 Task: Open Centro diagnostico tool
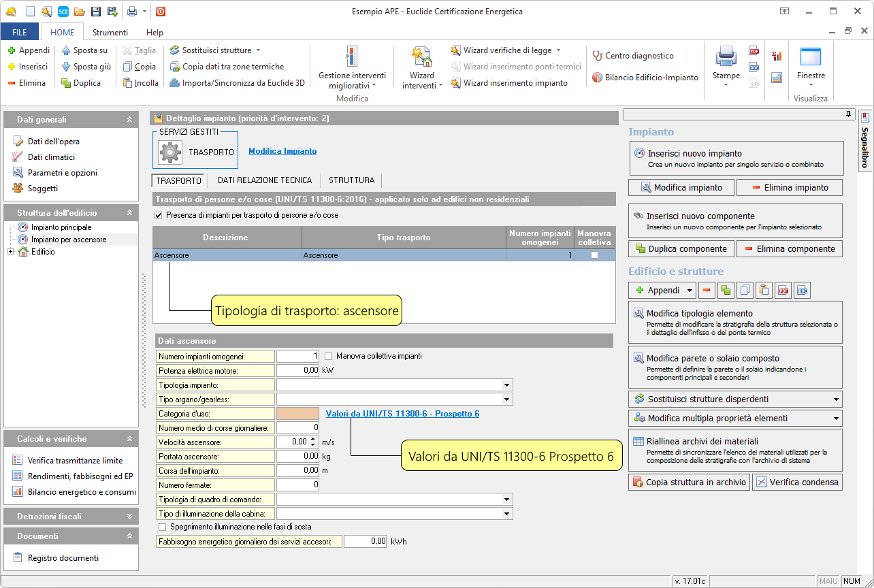(x=632, y=56)
